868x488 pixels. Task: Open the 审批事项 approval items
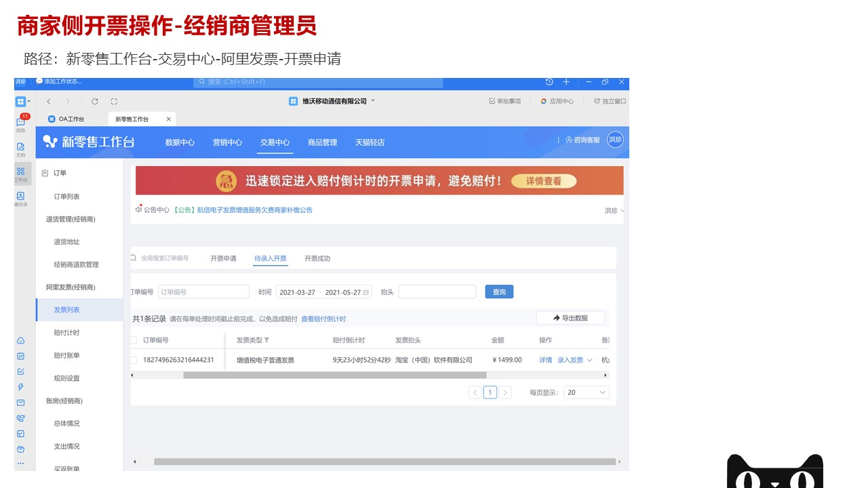(505, 101)
